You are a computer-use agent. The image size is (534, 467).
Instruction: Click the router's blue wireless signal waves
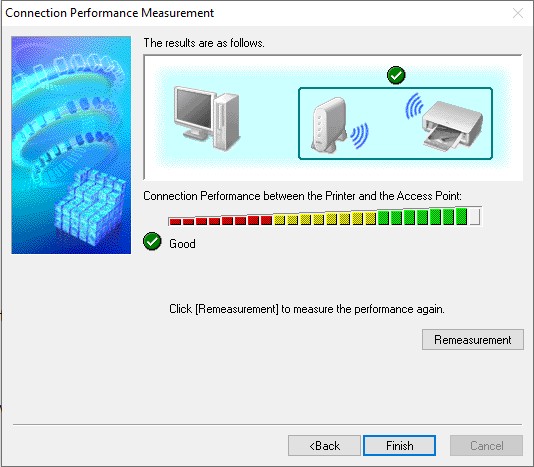(x=360, y=135)
